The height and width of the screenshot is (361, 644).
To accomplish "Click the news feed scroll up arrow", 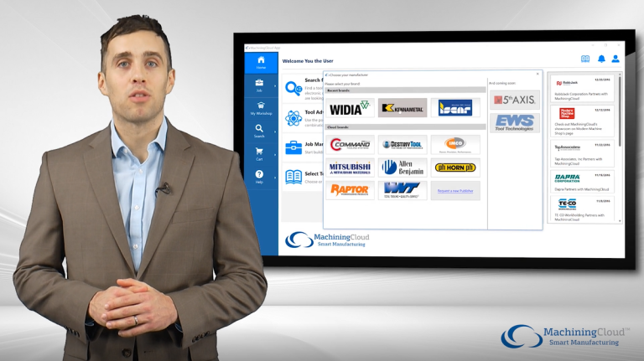I will tap(620, 75).
